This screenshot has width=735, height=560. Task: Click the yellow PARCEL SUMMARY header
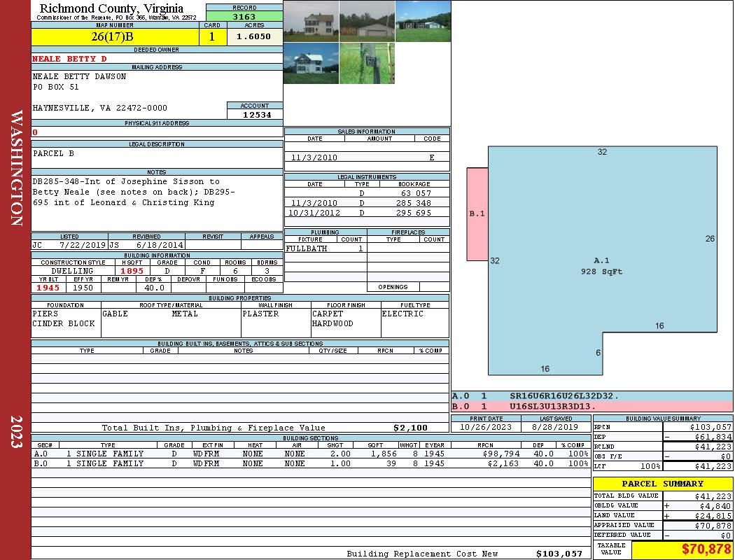[662, 484]
